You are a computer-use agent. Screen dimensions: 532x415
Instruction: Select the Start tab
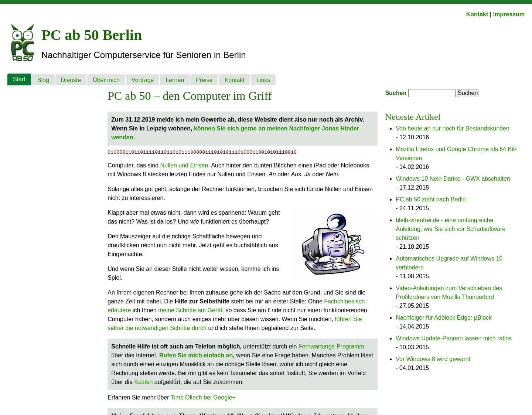(19, 79)
